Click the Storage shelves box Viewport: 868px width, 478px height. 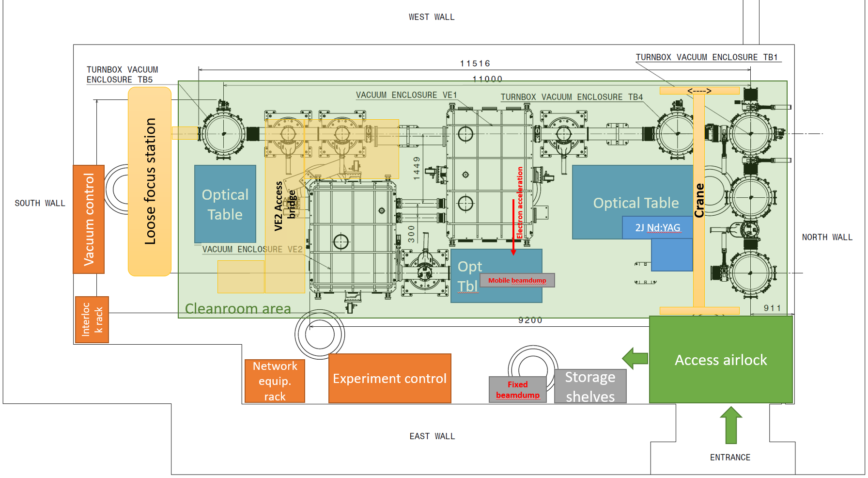590,386
